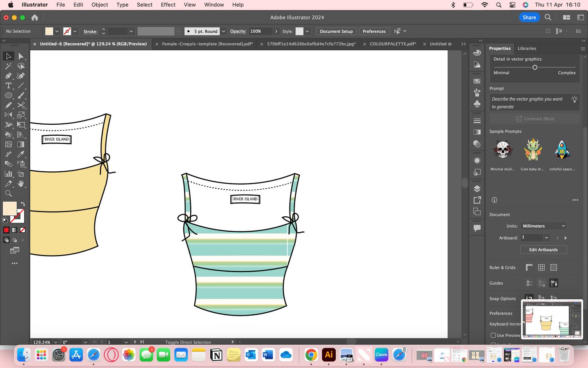The image size is (588, 368).
Task: Select the Hand tool
Action: tap(21, 184)
